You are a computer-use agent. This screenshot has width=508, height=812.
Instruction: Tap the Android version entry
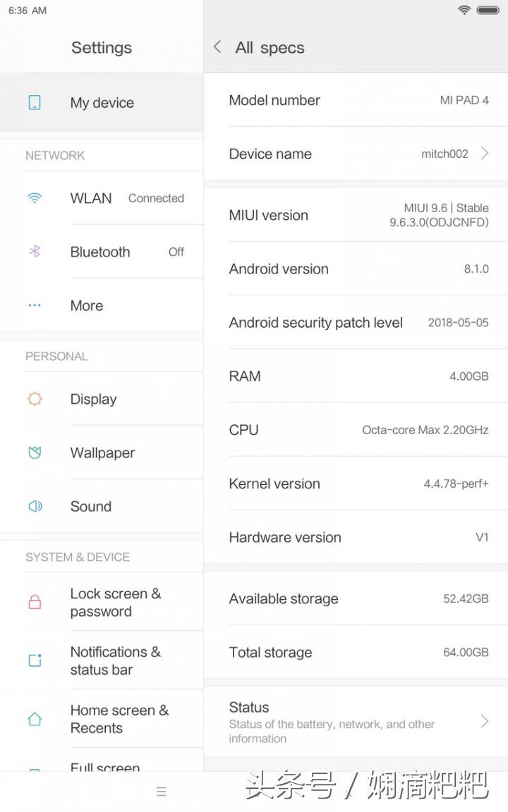coord(356,269)
